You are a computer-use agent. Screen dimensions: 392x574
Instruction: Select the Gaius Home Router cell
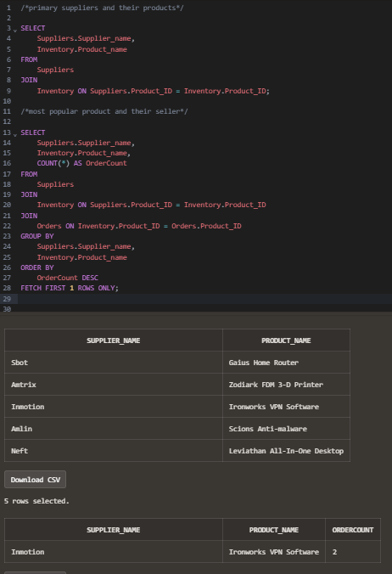[x=286, y=363]
